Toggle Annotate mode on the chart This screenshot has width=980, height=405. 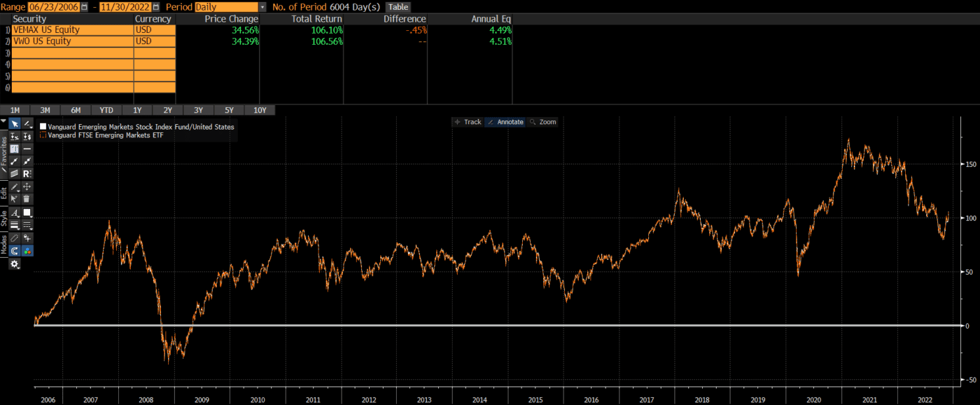point(505,122)
